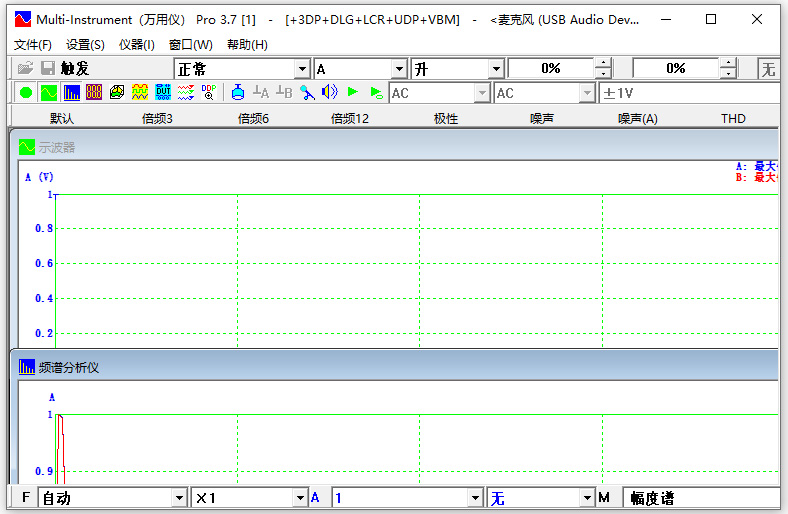Screen dimensions: 788x514
Task: Click the 示波器 panel title bar
Action: tap(395, 147)
